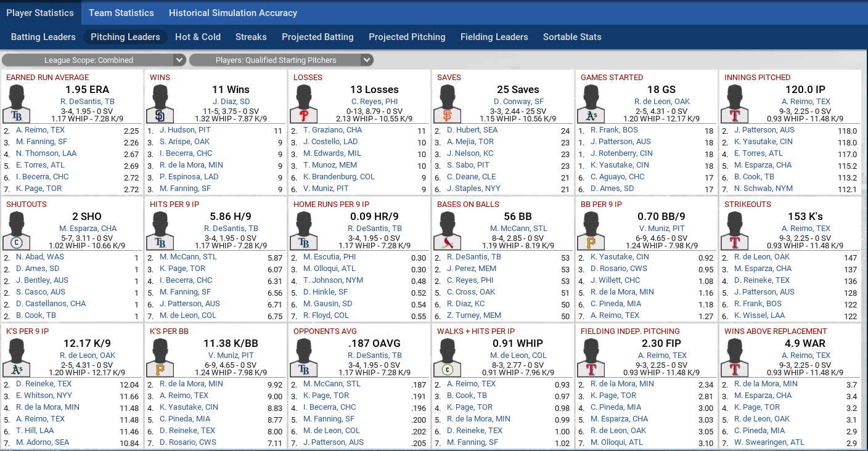
Task: Open the League Scope: Combined dropdown
Action: point(94,60)
